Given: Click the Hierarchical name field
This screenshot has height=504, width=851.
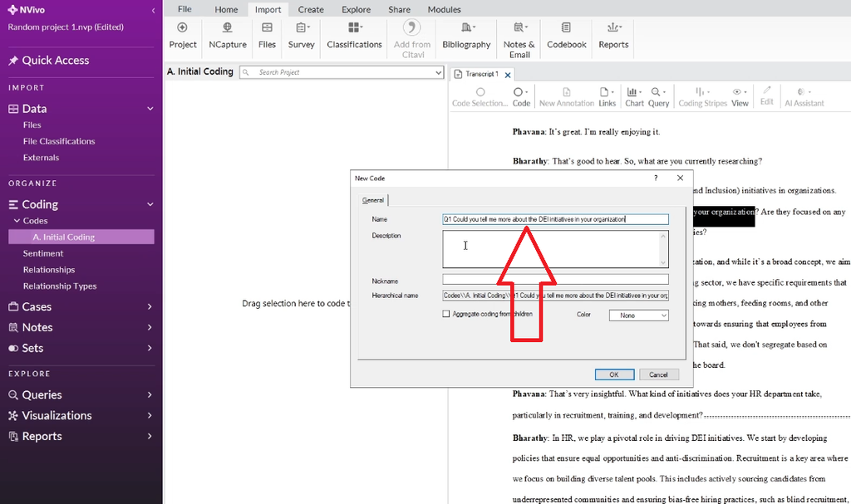Looking at the screenshot, I should click(555, 296).
